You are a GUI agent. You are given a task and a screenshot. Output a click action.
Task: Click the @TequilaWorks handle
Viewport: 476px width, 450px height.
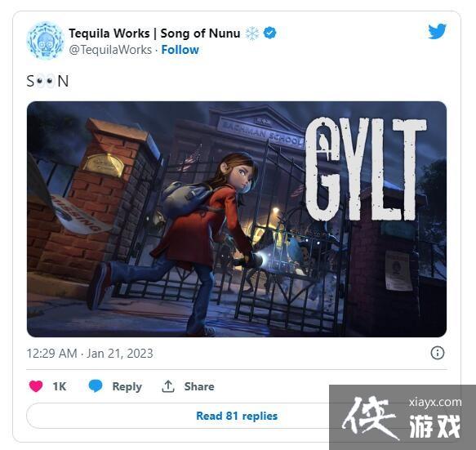[110, 50]
